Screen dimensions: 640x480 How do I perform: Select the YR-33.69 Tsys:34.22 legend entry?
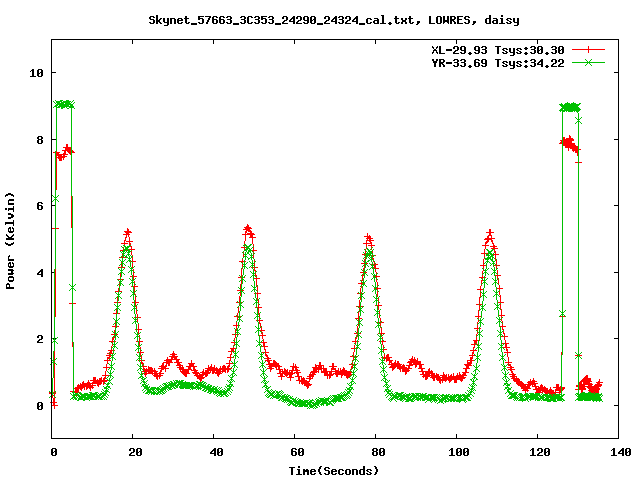coord(498,63)
